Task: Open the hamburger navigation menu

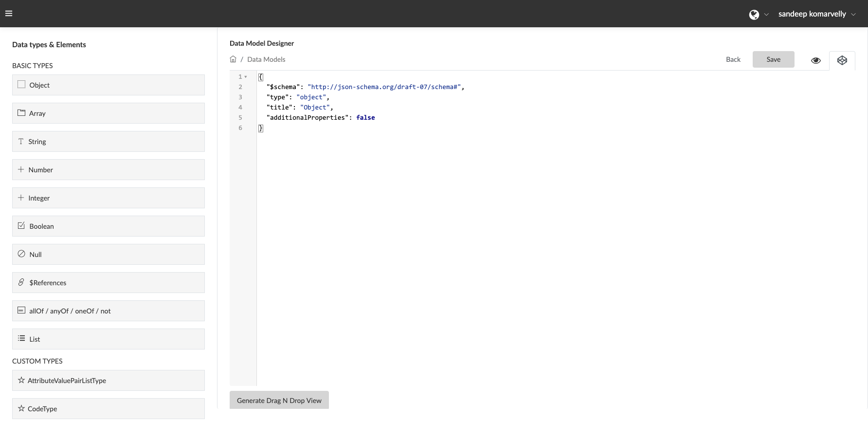Action: point(9,14)
